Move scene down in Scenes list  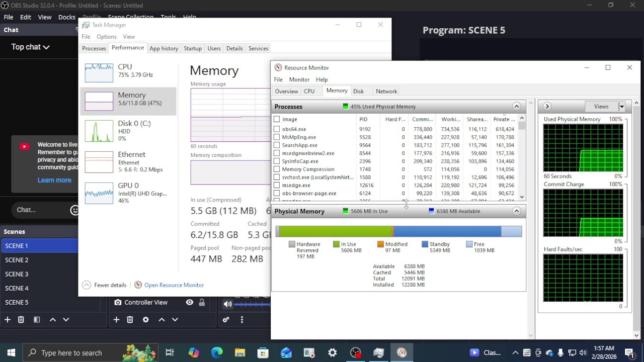click(66, 319)
